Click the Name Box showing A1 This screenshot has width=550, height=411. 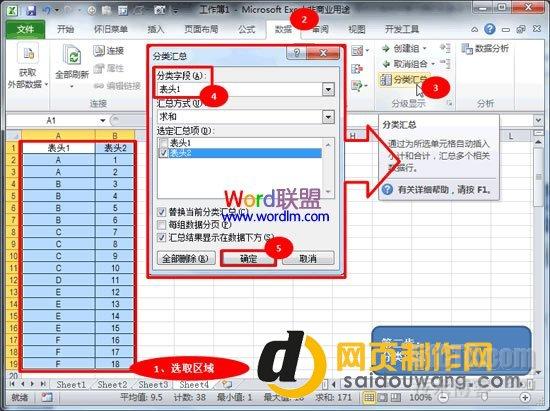pos(51,121)
